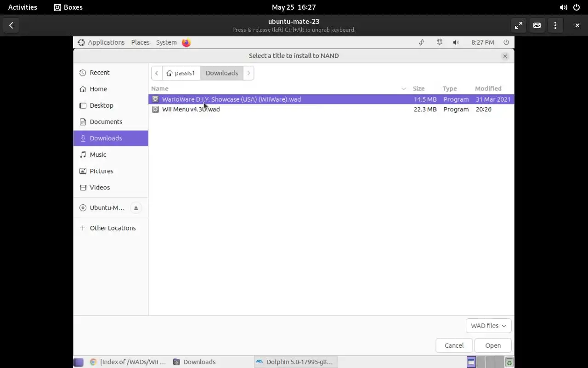
Task: Open Videos in the sidebar
Action: pyautogui.click(x=110, y=188)
